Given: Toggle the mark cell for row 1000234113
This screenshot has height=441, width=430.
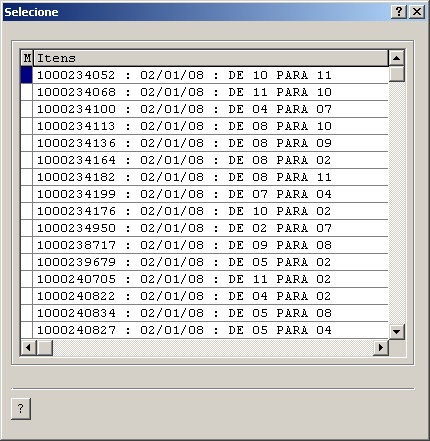Looking at the screenshot, I should click(27, 126).
